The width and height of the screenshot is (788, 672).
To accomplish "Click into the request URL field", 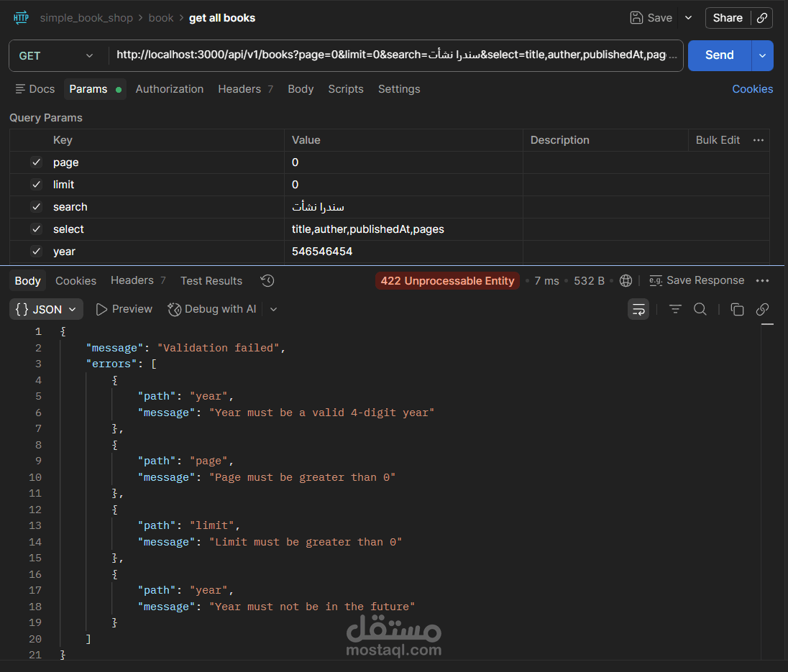I will (x=395, y=55).
